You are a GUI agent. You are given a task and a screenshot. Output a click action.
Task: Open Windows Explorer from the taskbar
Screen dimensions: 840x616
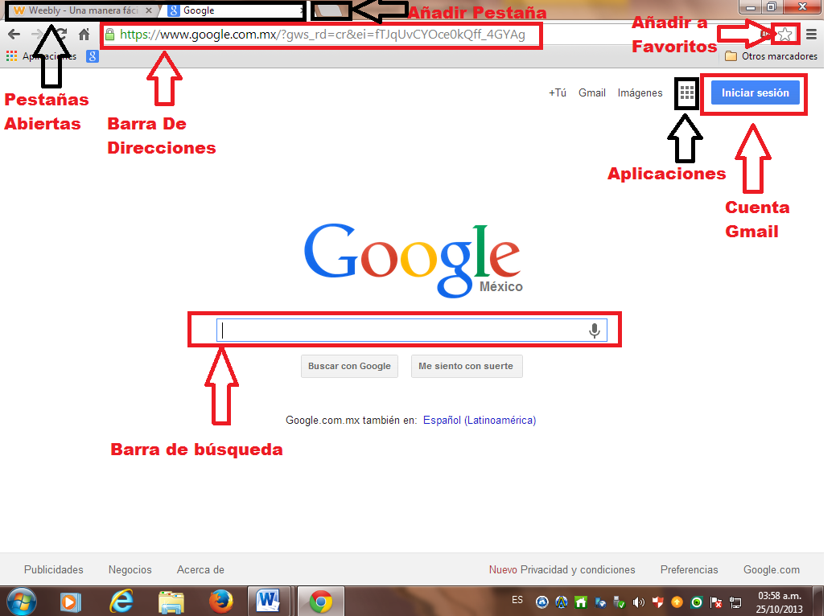tap(171, 602)
